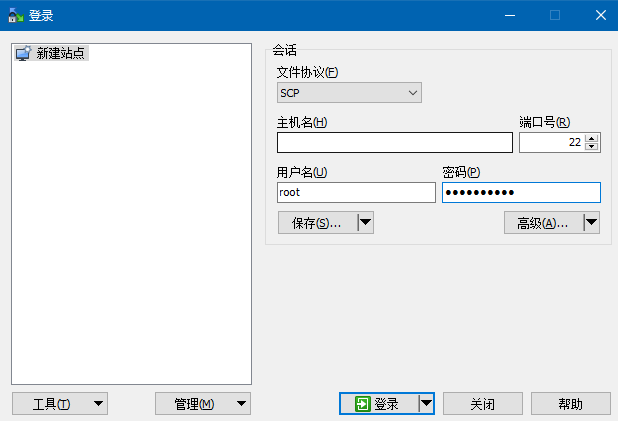The height and width of the screenshot is (421, 618).
Task: Click the 登录 login button
Action: click(379, 404)
